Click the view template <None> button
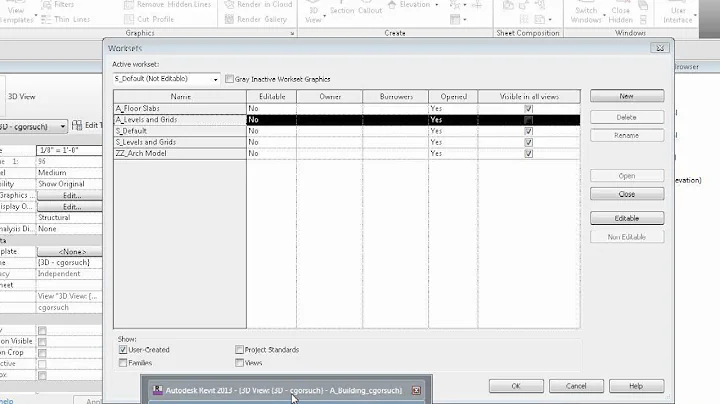The width and height of the screenshot is (720, 404). (70, 252)
